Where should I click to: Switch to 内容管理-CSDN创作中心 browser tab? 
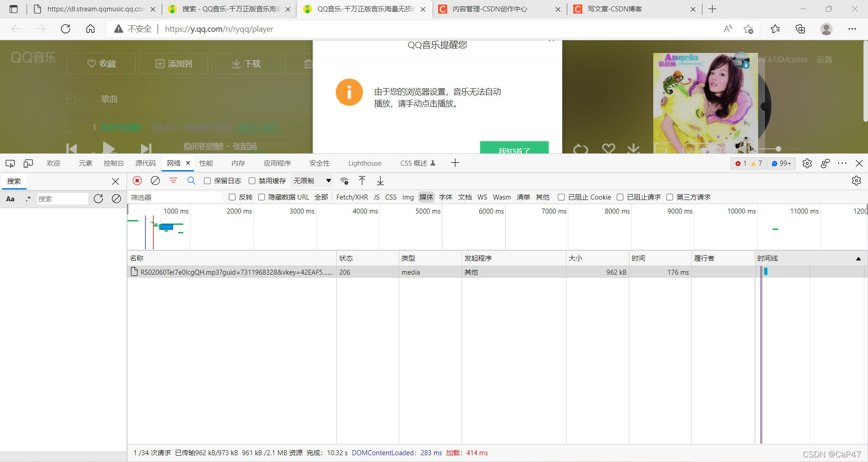pos(499,9)
